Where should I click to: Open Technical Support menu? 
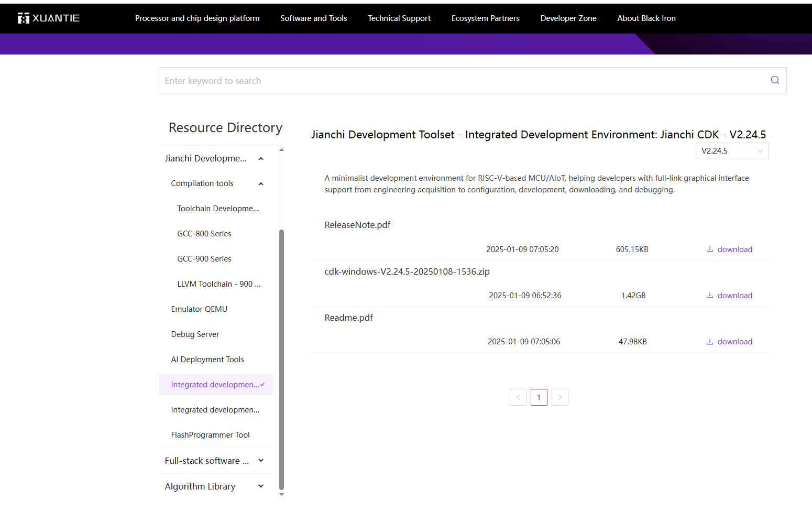click(x=399, y=18)
